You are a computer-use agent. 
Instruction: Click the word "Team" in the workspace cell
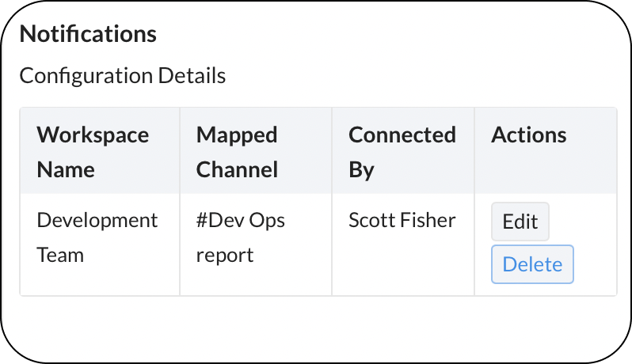(60, 256)
